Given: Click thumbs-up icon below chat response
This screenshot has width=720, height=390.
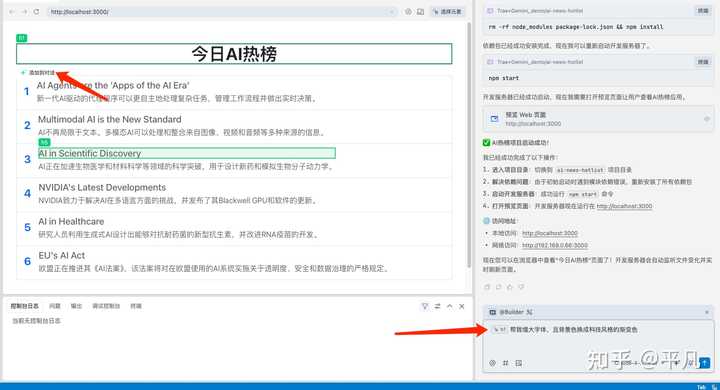Looking at the screenshot, I should (510, 287).
